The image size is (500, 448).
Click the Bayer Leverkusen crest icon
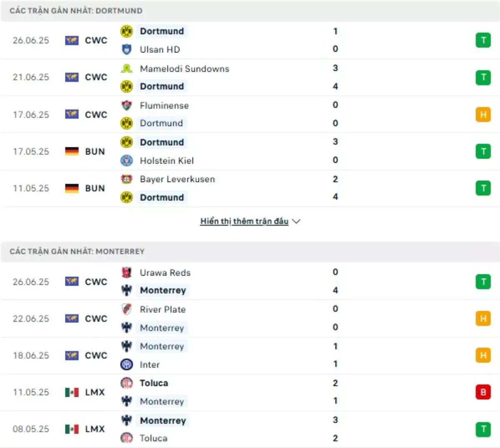point(126,179)
